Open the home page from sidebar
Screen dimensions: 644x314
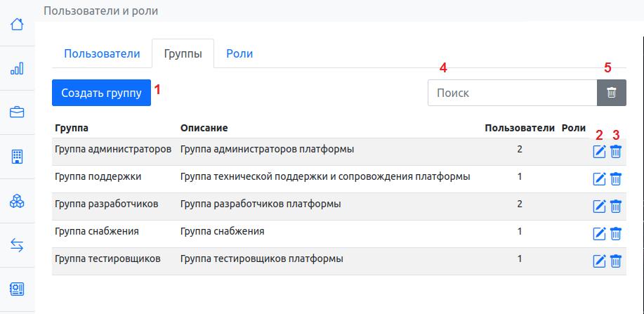point(17,25)
